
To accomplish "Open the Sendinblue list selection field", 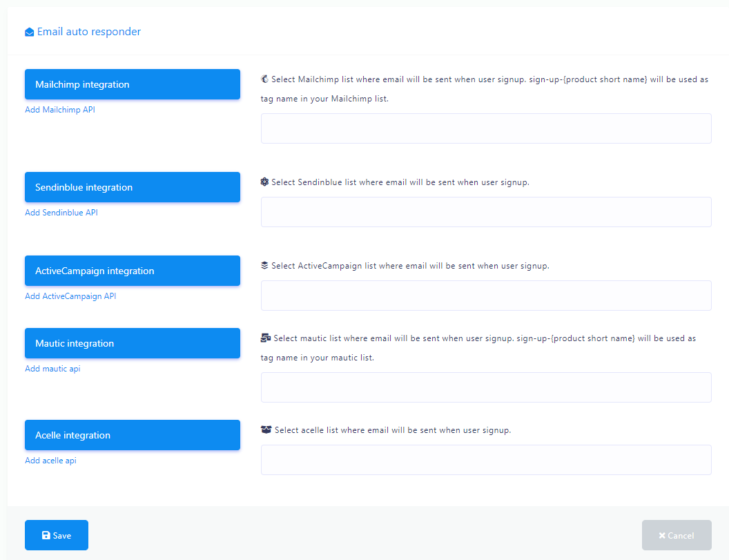I will tap(486, 212).
